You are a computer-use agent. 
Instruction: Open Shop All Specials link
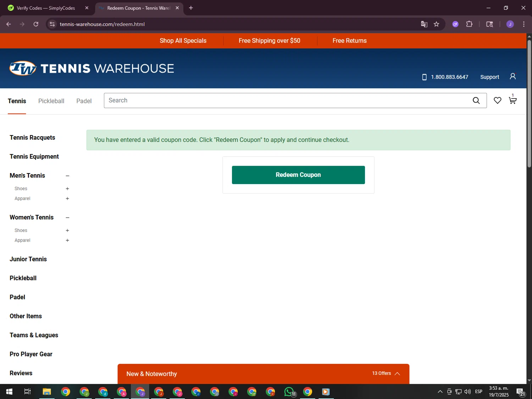[183, 41]
